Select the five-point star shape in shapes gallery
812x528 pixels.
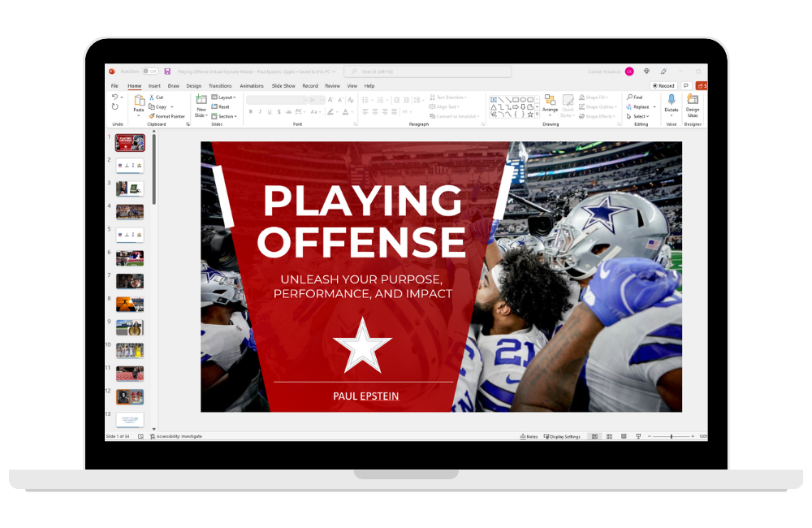[529, 115]
